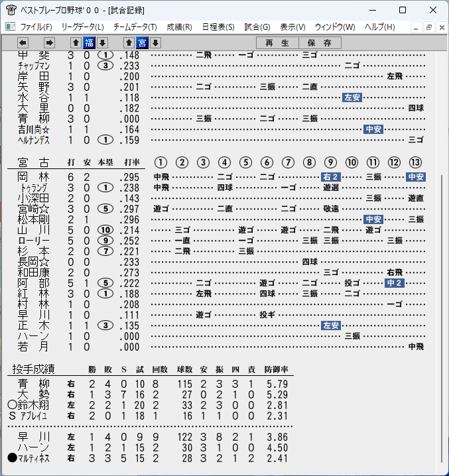Select the 岡林 batter row name
449x476 pixels.
33,177
